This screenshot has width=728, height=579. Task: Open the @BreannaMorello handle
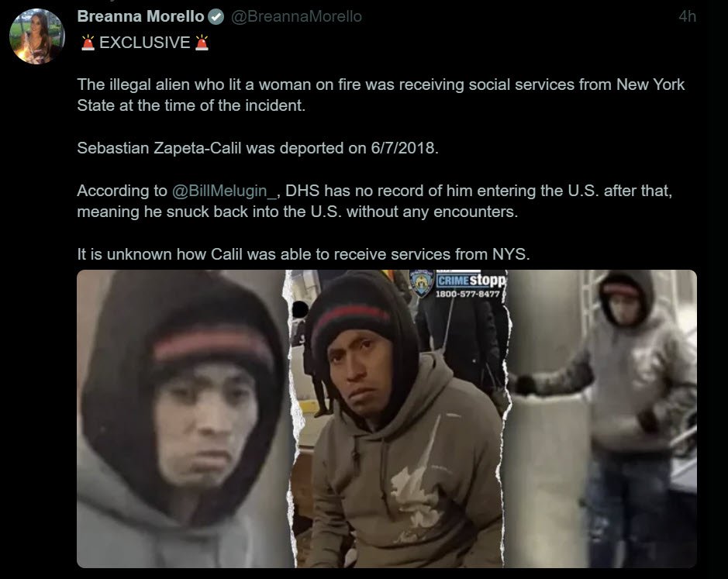point(296,17)
